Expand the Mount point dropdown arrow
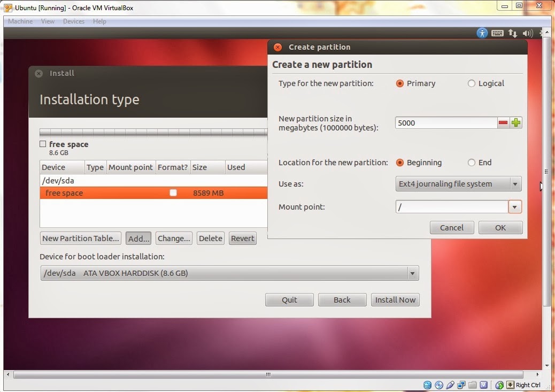 tap(515, 207)
